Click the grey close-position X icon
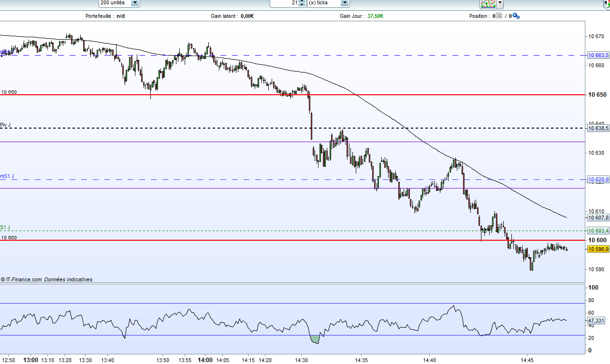 (x=499, y=16)
